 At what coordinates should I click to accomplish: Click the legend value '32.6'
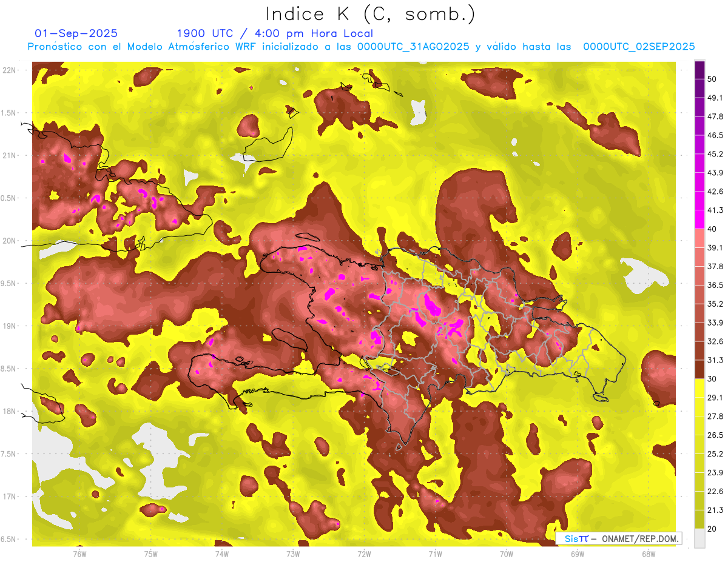pyautogui.click(x=715, y=341)
